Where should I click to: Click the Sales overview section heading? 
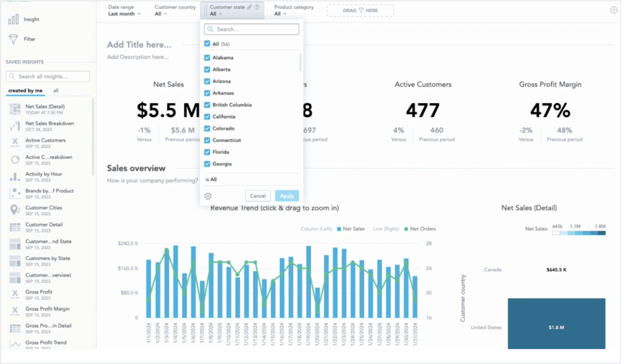click(x=136, y=168)
